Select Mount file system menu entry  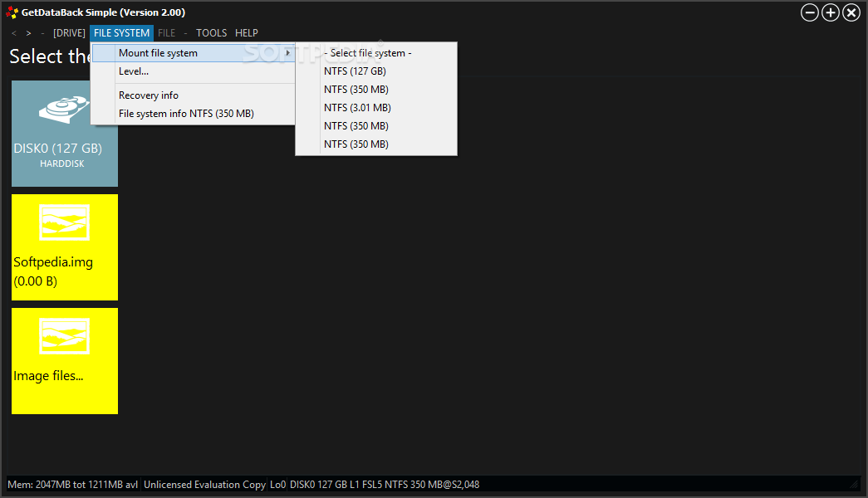[194, 53]
